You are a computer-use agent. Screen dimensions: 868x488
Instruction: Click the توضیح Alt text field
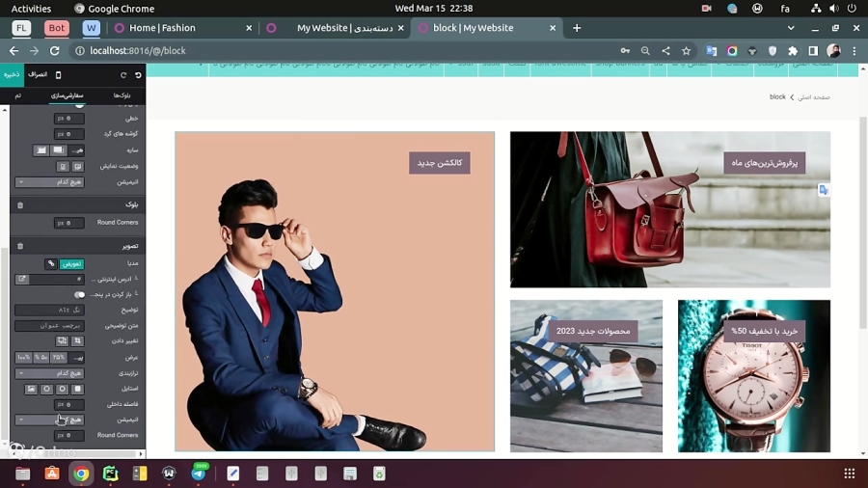[50, 310]
